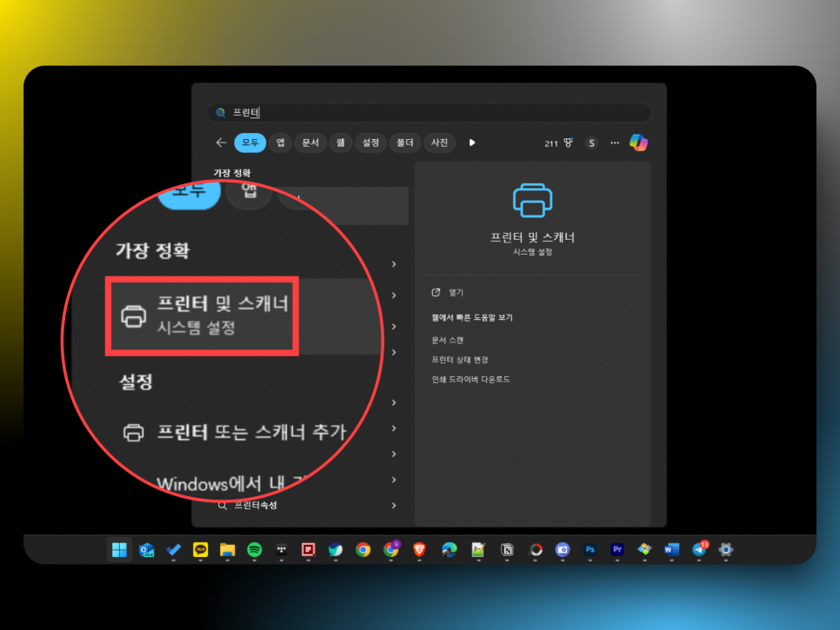The image size is (840, 630).
Task: Open the Tidal icon in the taskbar
Action: [281, 550]
